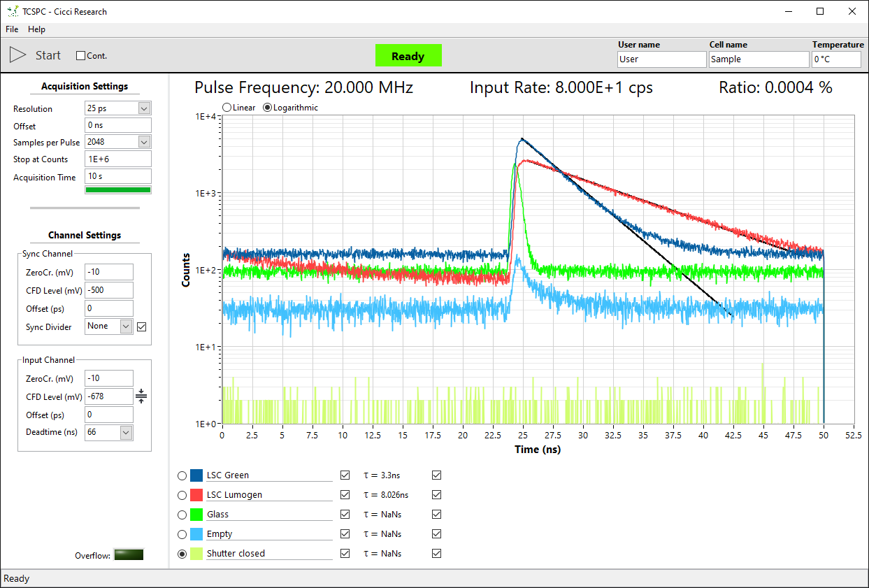
Task: Click the Glass green color swatch
Action: (x=196, y=515)
